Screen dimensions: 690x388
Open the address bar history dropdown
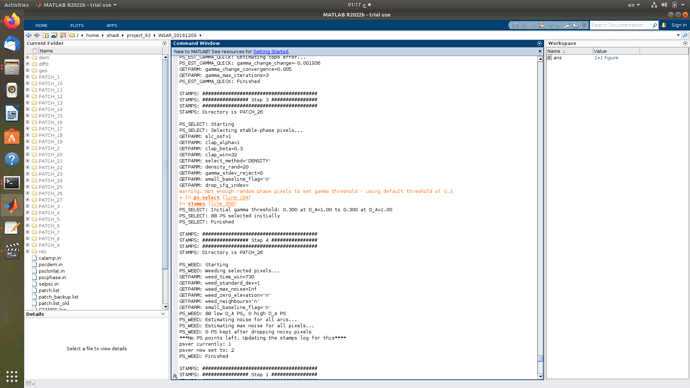click(678, 35)
